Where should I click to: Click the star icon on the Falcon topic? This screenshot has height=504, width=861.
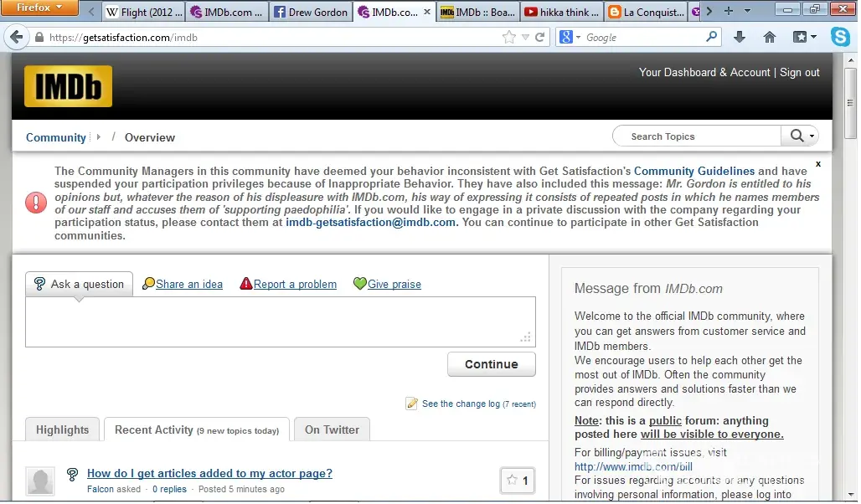[x=512, y=480]
